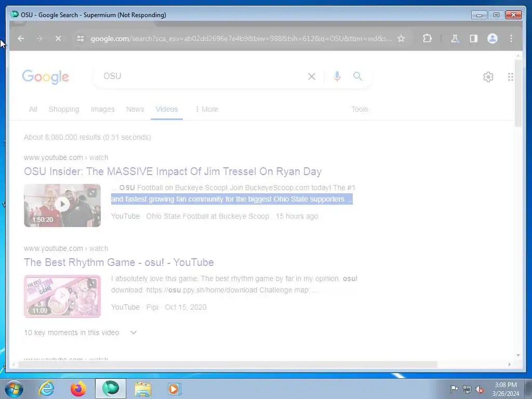Click the address bar URL

pos(241,38)
